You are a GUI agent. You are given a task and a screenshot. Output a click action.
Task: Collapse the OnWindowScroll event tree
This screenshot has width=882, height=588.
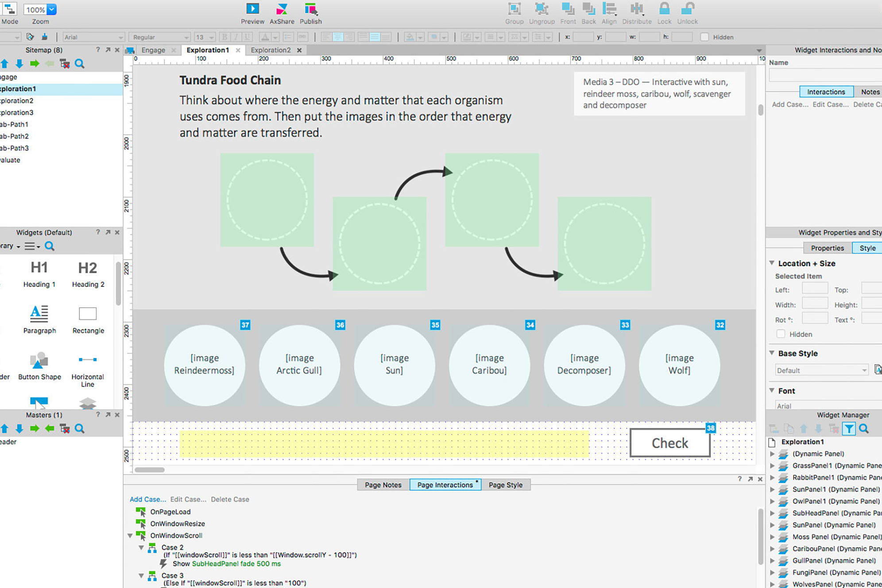(130, 536)
